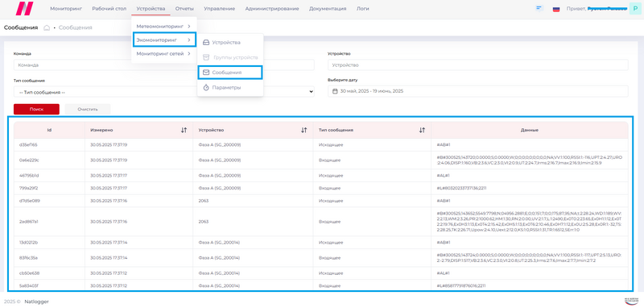
Task: Open the Логи menu
Action: click(363, 9)
